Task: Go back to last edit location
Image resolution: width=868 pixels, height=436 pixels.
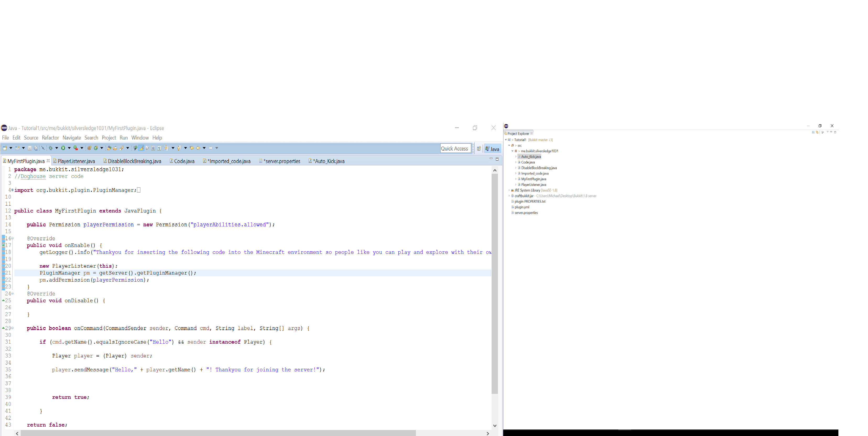Action: coord(192,148)
